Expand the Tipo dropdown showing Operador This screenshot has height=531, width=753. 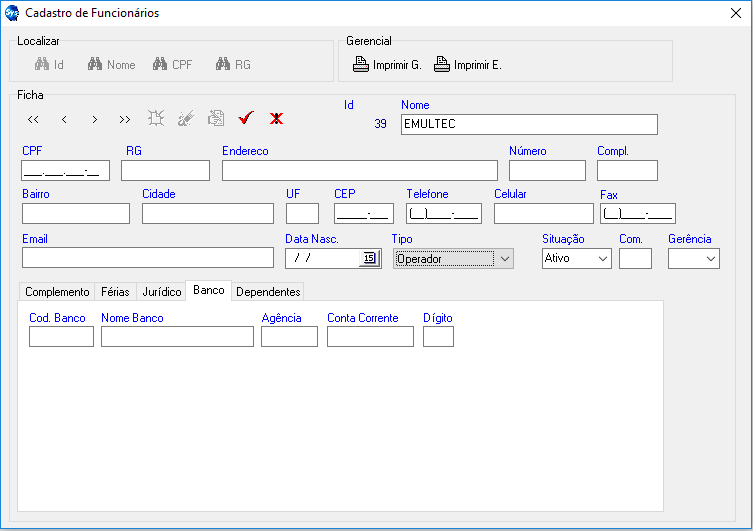coord(505,258)
